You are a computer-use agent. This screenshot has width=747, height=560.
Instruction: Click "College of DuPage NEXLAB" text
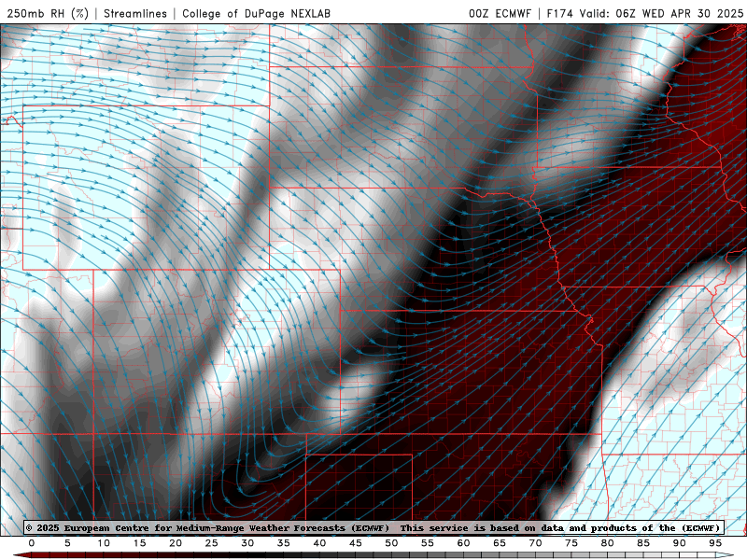pyautogui.click(x=256, y=13)
